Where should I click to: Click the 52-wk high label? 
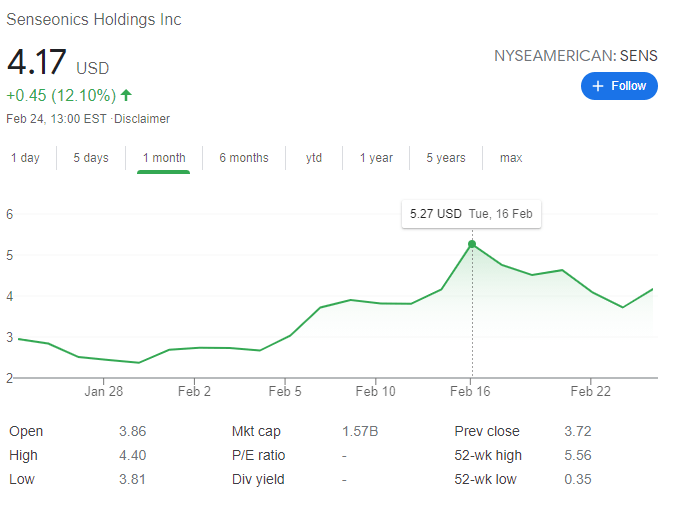pos(488,456)
